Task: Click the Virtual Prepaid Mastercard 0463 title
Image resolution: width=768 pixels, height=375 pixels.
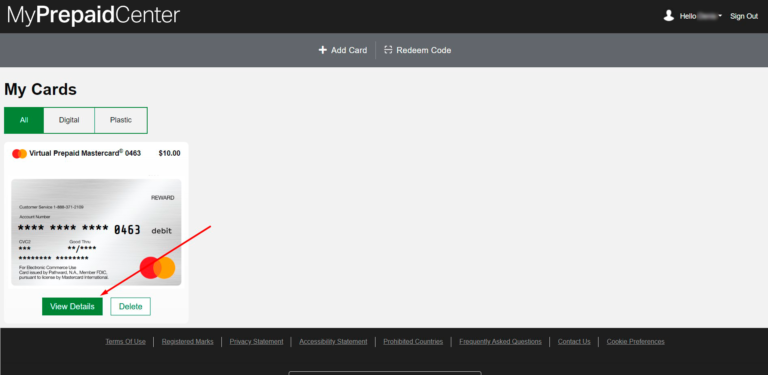Action: 85,153
